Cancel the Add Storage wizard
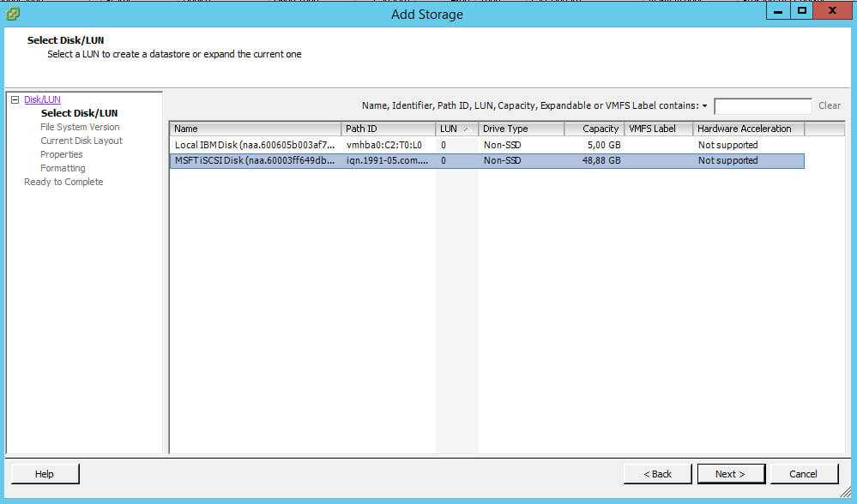This screenshot has width=857, height=504. [803, 474]
